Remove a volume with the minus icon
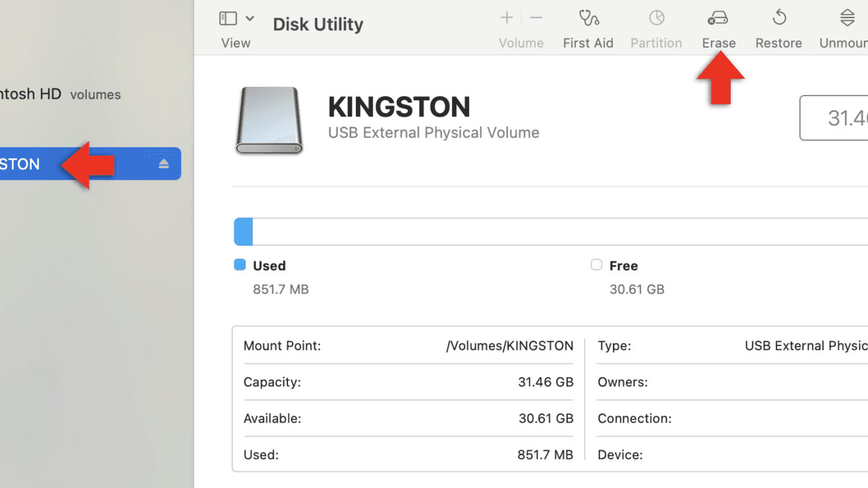Image resolution: width=868 pixels, height=488 pixels. (x=536, y=18)
